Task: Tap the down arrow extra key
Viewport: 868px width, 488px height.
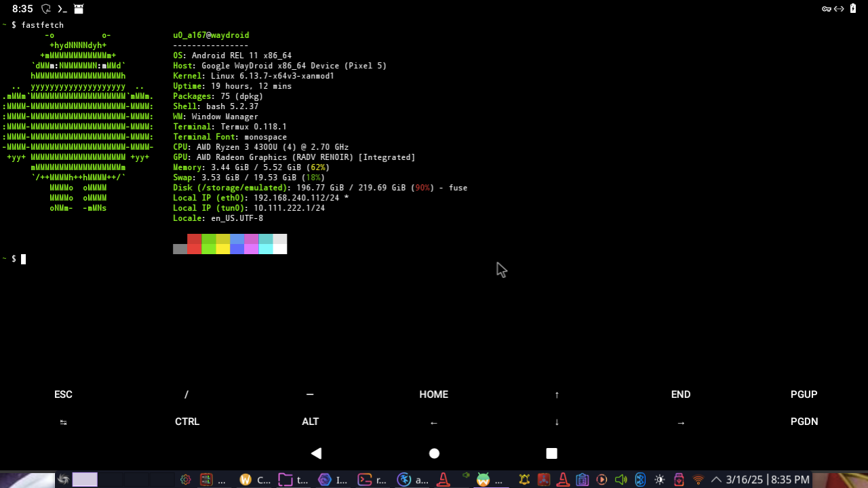Action: (557, 422)
